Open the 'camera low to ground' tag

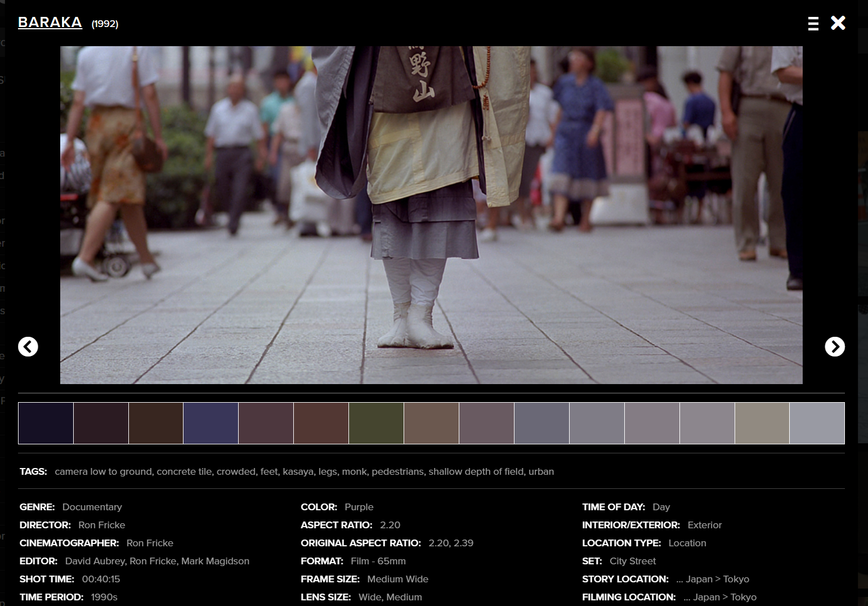[x=103, y=471]
